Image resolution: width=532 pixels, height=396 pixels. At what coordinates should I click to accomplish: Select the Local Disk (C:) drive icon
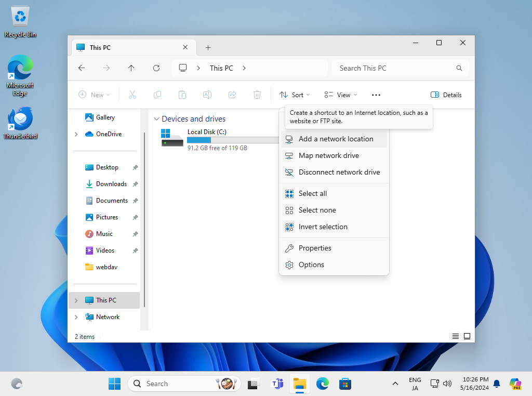pos(172,137)
